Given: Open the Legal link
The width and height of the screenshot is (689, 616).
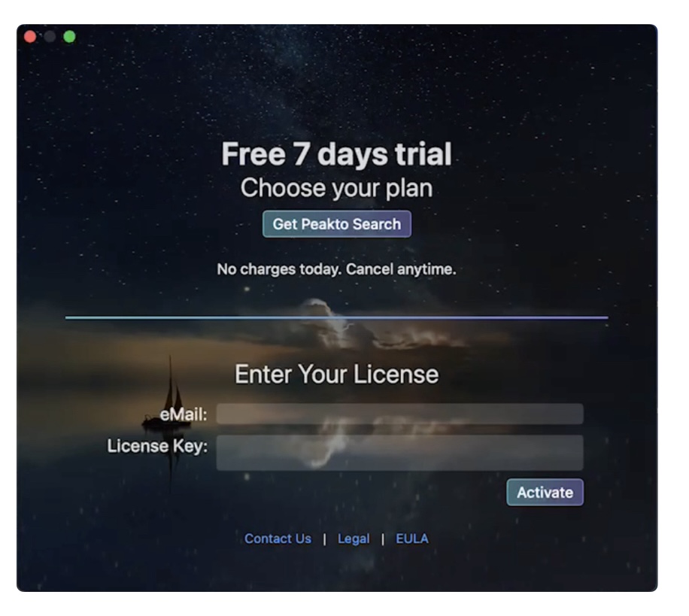Looking at the screenshot, I should pos(354,539).
